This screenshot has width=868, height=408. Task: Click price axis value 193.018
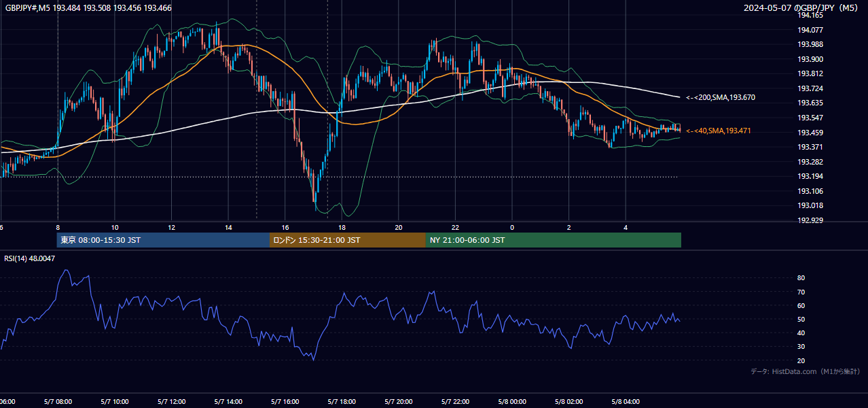click(810, 206)
